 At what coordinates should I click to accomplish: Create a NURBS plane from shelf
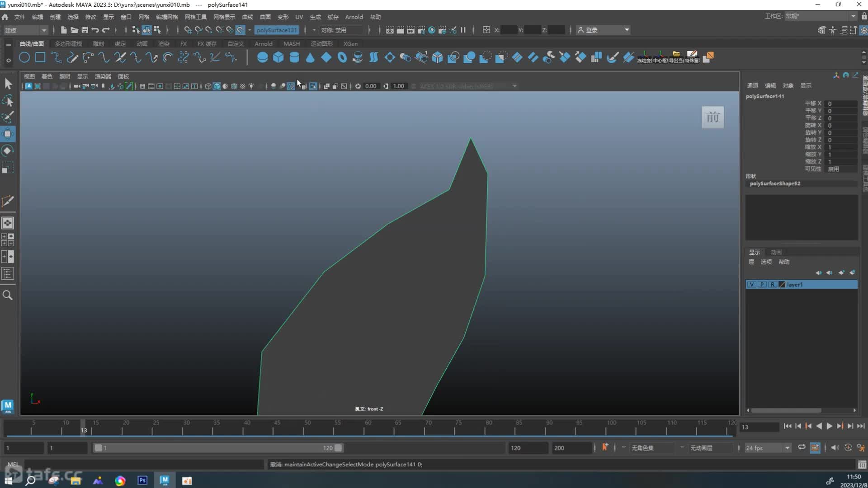coord(326,57)
